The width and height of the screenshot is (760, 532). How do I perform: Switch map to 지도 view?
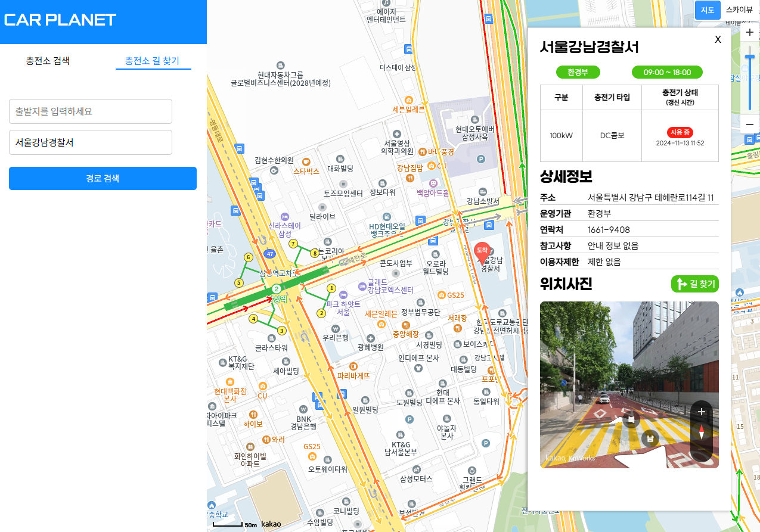[x=708, y=10]
